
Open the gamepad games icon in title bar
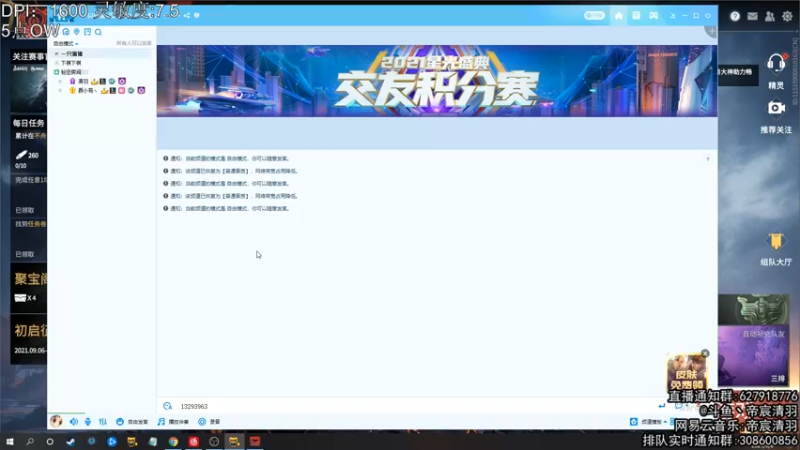pyautogui.click(x=654, y=16)
